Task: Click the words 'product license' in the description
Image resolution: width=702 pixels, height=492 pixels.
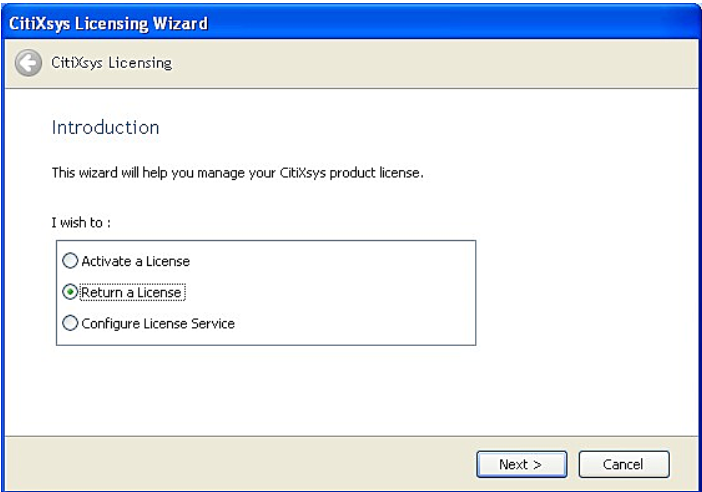Action: click(x=376, y=173)
